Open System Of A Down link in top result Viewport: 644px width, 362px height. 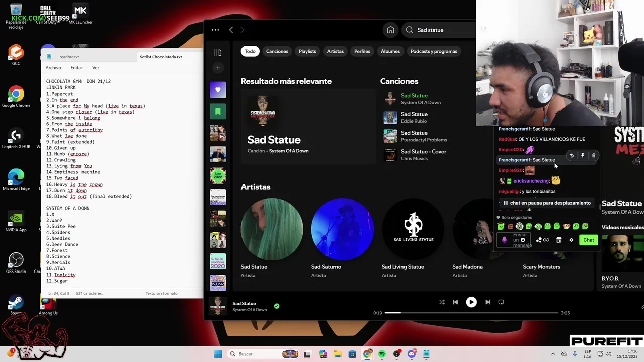289,151
